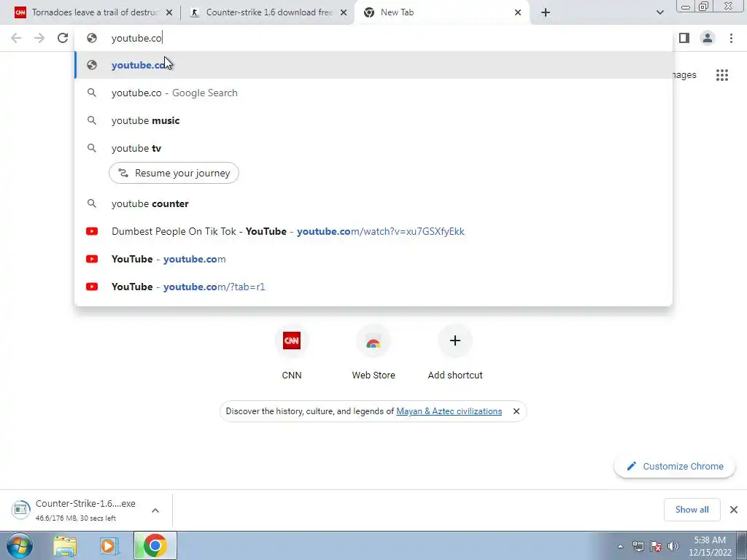Click the search icon beside youtube counter
The width and height of the screenshot is (747, 560).
[92, 203]
